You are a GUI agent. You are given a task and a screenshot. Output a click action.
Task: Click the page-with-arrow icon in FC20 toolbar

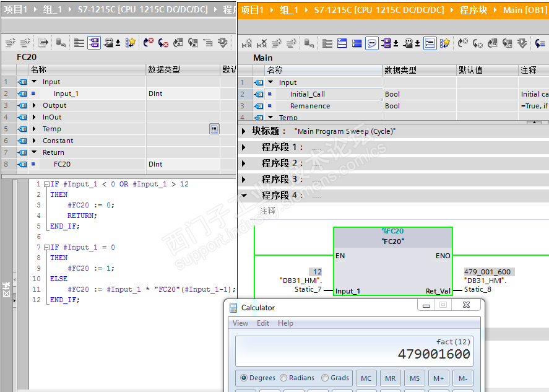(43, 43)
